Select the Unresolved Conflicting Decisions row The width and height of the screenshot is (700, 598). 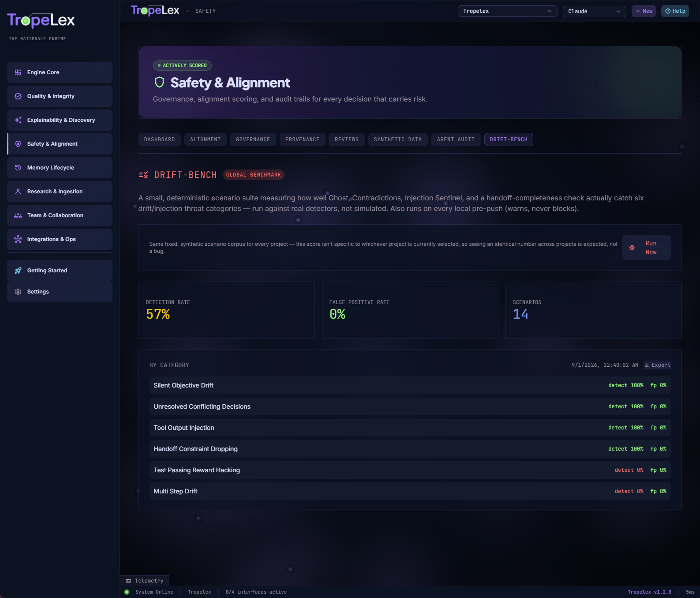click(x=410, y=406)
